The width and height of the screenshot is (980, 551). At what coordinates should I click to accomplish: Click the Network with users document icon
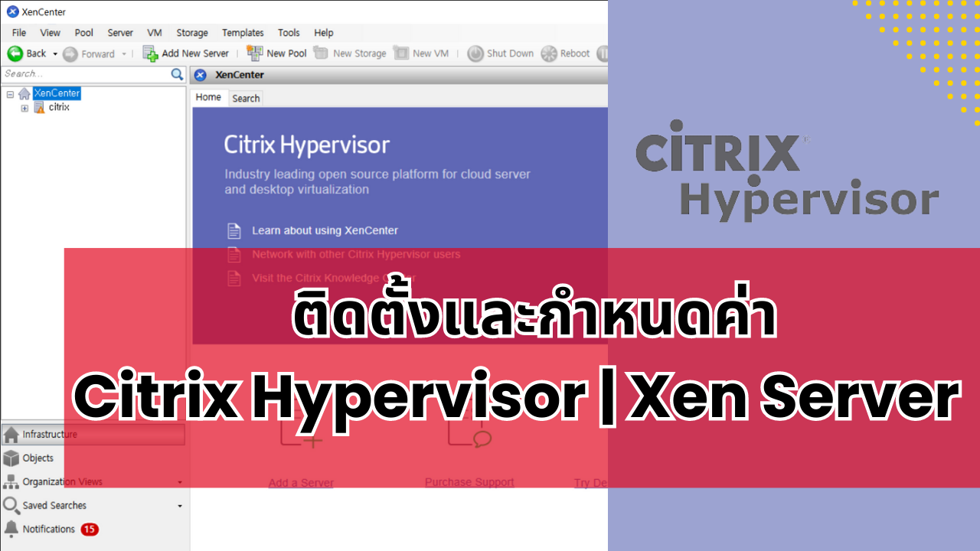click(234, 254)
